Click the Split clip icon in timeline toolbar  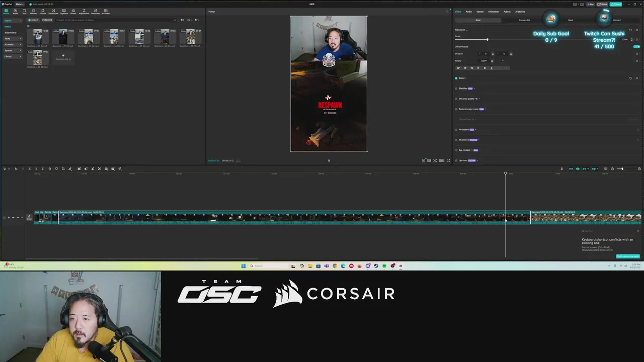coord(29,169)
